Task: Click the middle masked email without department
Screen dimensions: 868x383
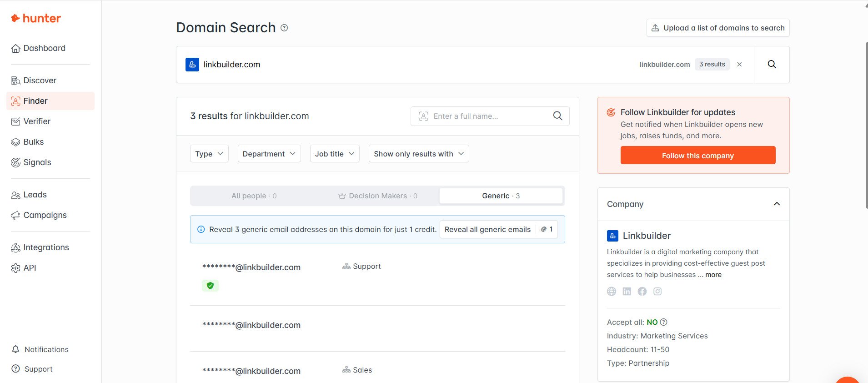Action: (251, 325)
